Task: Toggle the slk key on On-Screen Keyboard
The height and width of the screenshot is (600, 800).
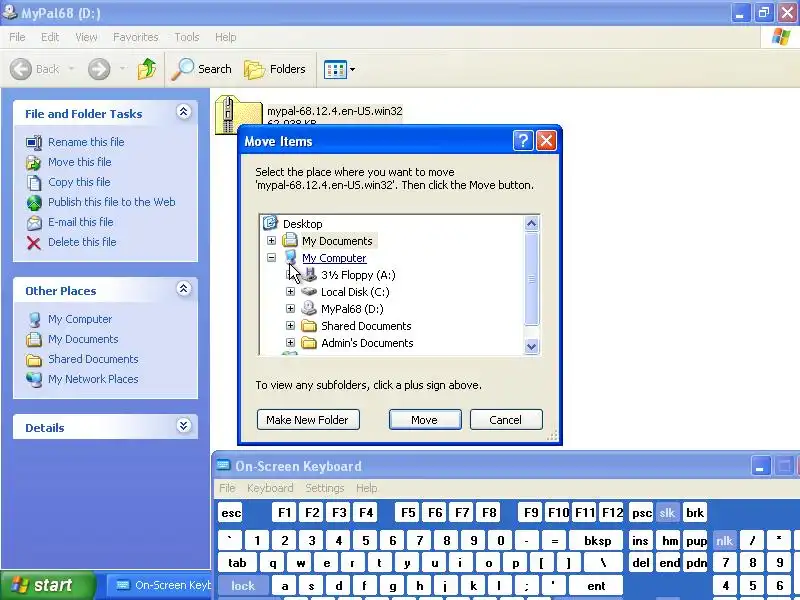Action: pos(667,512)
